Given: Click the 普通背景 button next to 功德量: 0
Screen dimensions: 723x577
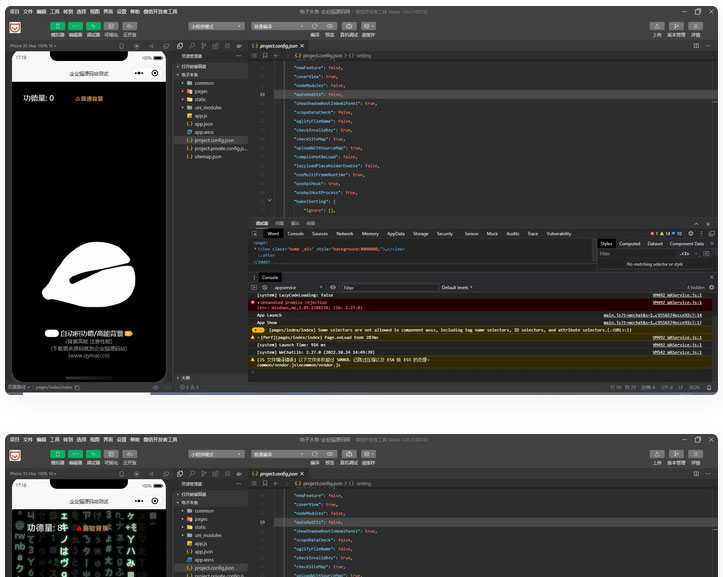Looking at the screenshot, I should click(x=89, y=99).
